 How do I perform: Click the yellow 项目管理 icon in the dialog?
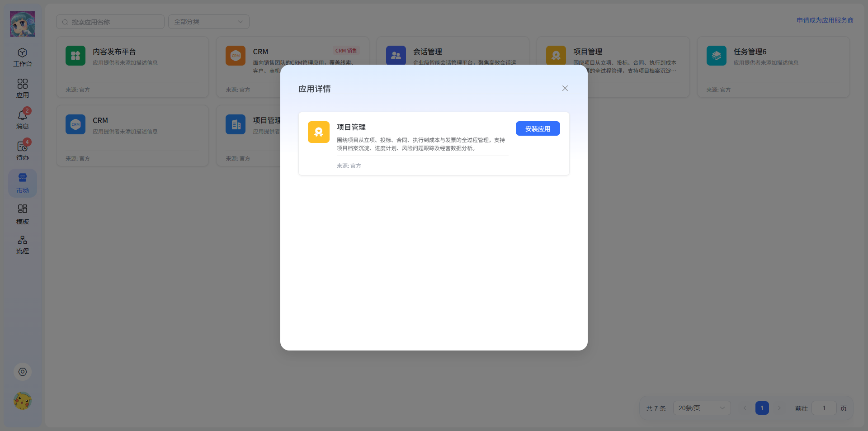[319, 132]
